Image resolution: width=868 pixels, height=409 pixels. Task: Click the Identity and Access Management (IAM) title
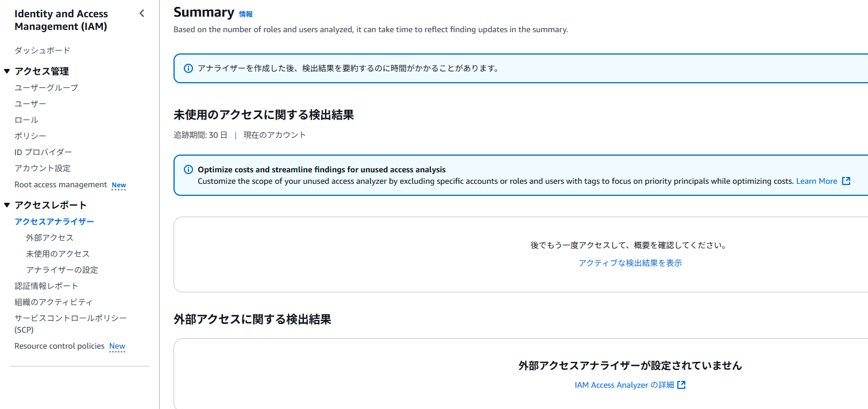(61, 20)
